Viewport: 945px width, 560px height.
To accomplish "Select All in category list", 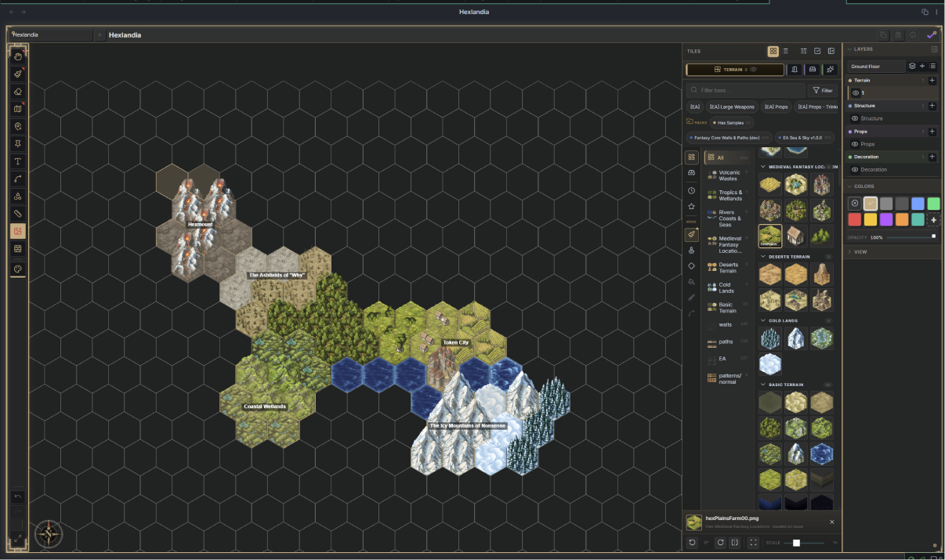I will (x=728, y=157).
